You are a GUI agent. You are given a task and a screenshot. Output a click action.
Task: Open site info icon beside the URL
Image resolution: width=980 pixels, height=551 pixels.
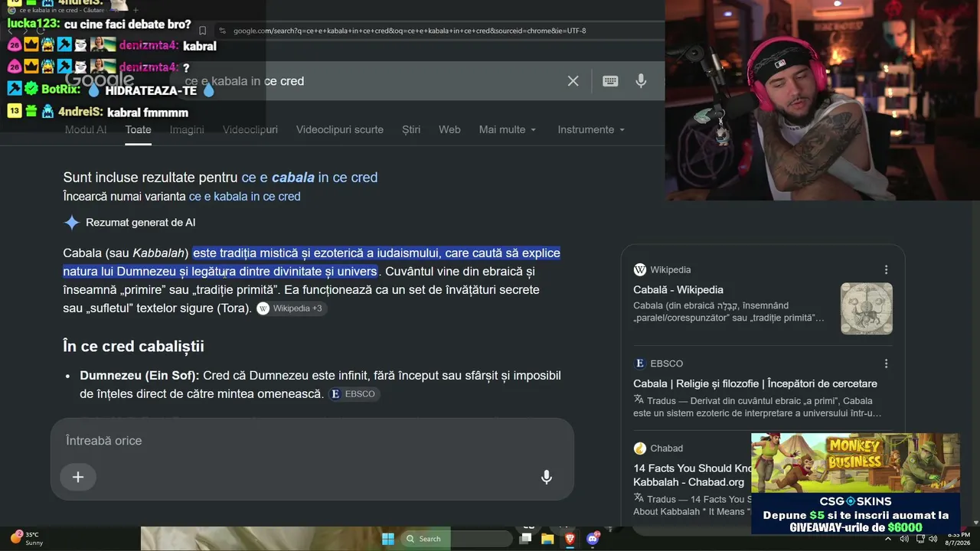[x=222, y=31]
